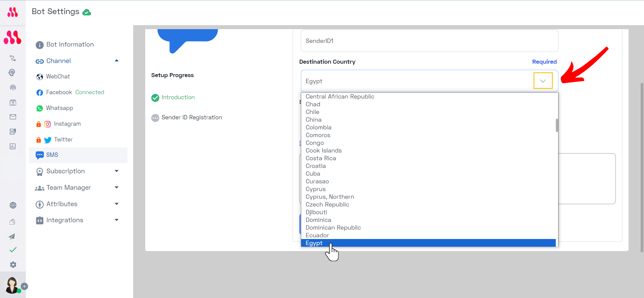
Task: Click the Facebook icon
Action: pos(40,93)
